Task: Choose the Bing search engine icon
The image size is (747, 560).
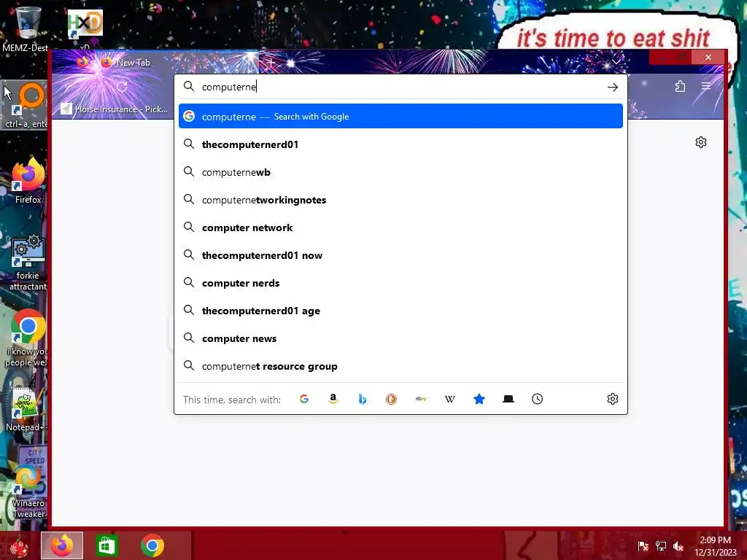Action: click(362, 399)
